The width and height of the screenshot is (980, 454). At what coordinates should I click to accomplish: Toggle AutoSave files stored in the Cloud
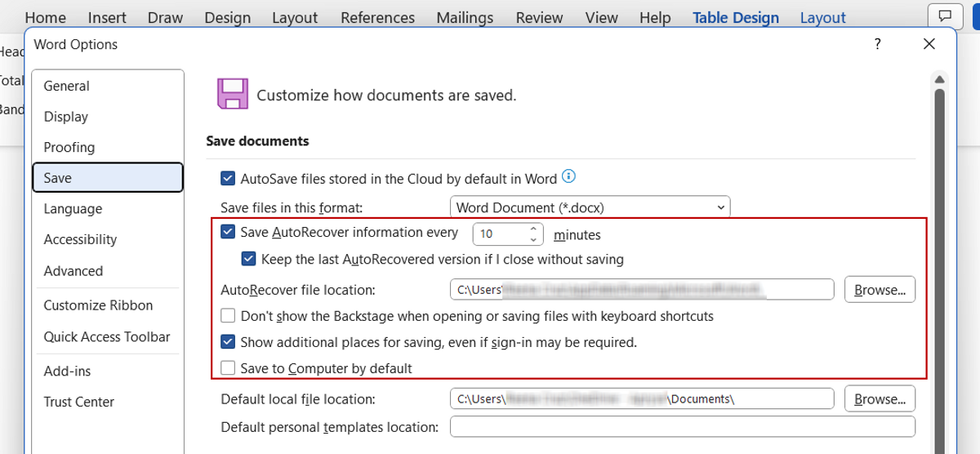[x=228, y=178]
